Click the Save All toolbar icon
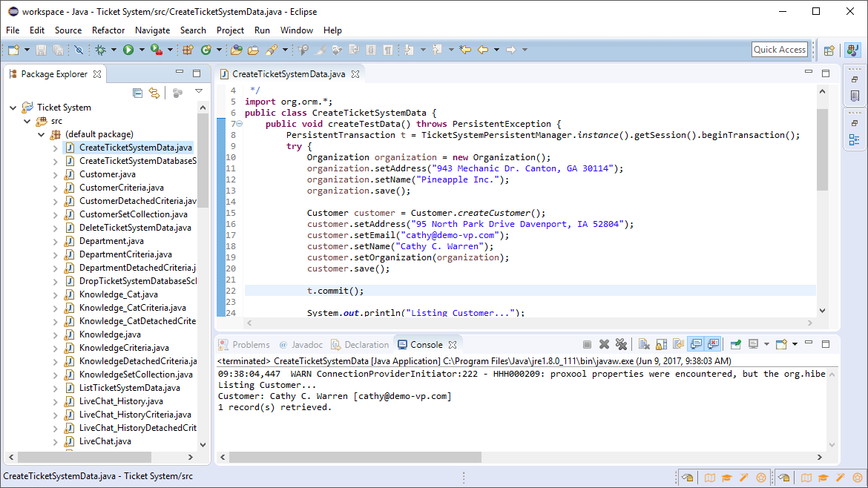The image size is (868, 488). tap(58, 50)
